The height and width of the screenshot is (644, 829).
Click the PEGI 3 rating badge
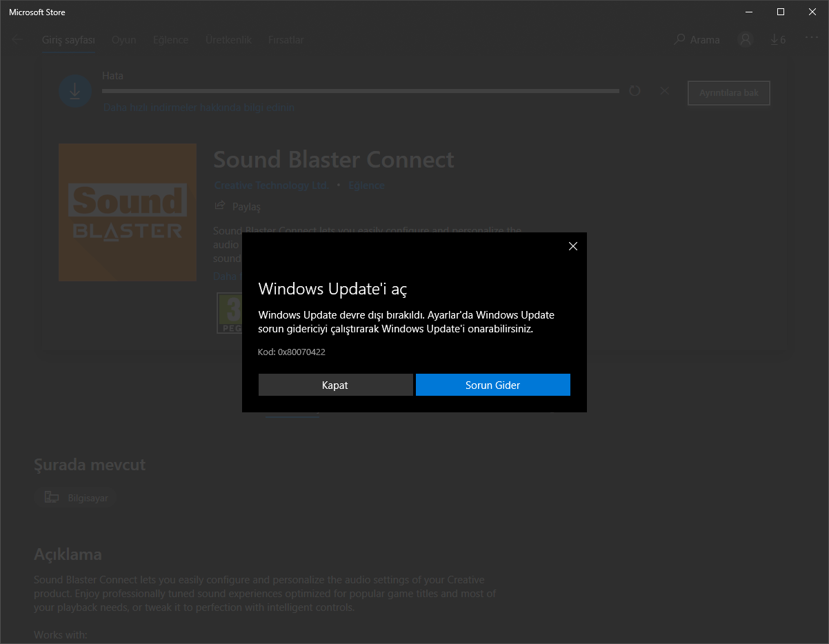(x=229, y=313)
